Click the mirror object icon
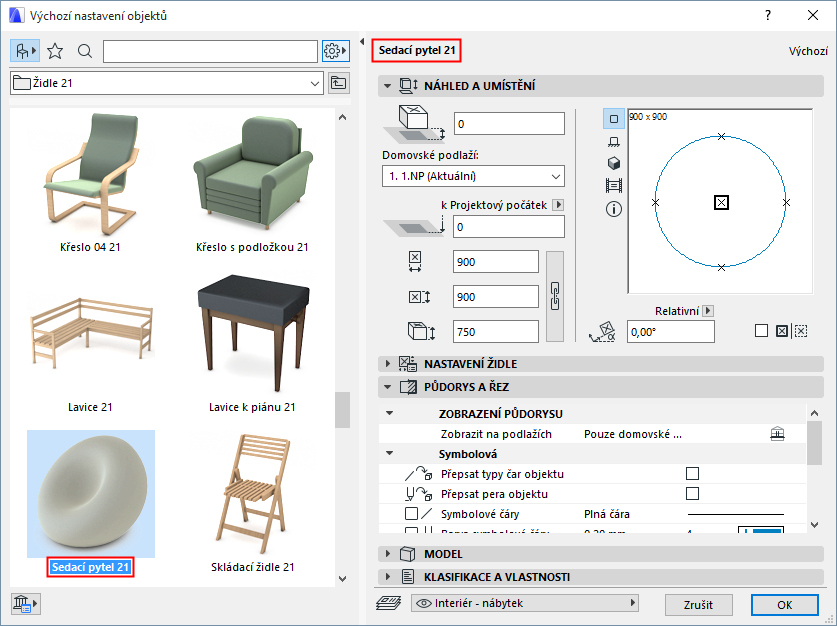837x626 pixels. pyautogui.click(x=800, y=331)
